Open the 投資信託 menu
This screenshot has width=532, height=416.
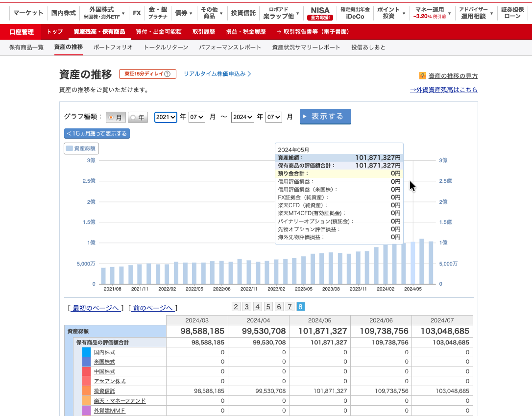[x=243, y=13]
